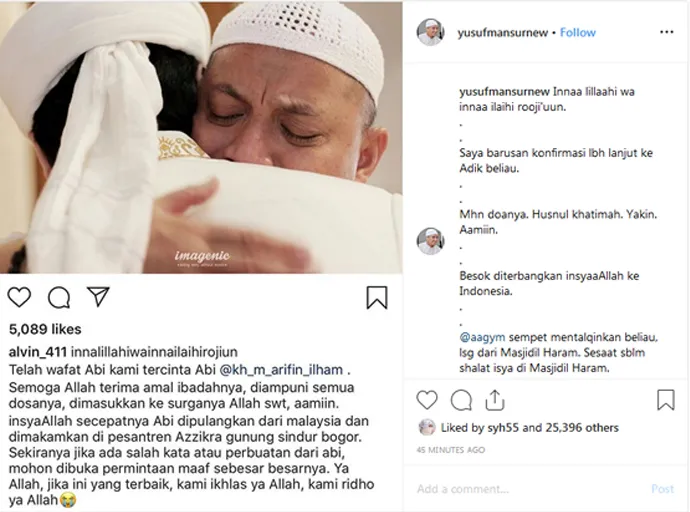Like the alvin_411 post with heart icon
Viewport: 690px width, 512px height.
click(19, 297)
